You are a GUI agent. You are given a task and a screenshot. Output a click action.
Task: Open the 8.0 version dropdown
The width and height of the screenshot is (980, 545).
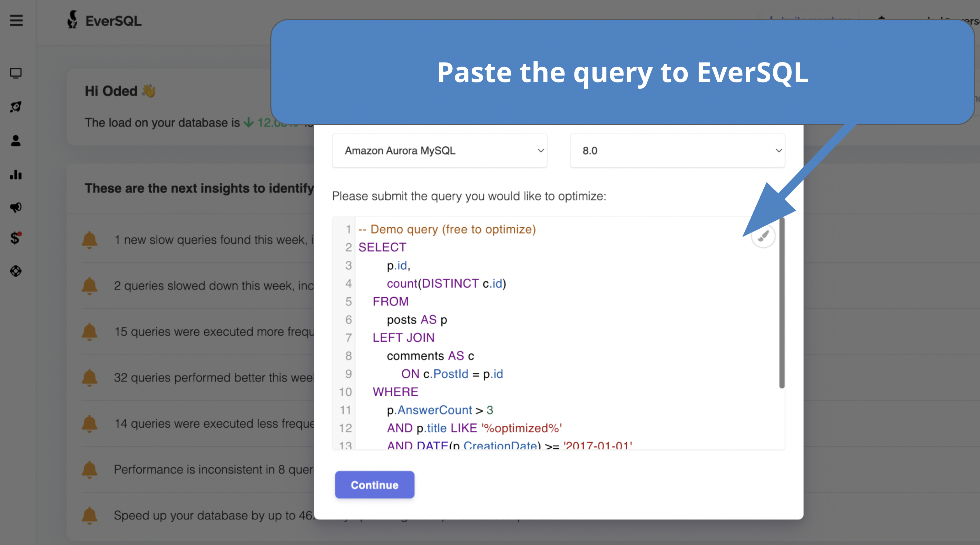(677, 151)
